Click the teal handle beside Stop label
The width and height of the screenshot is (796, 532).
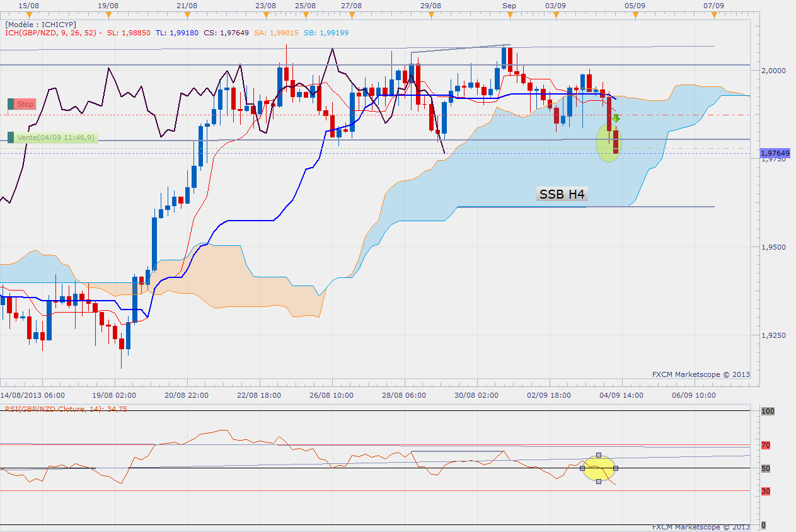click(x=11, y=104)
